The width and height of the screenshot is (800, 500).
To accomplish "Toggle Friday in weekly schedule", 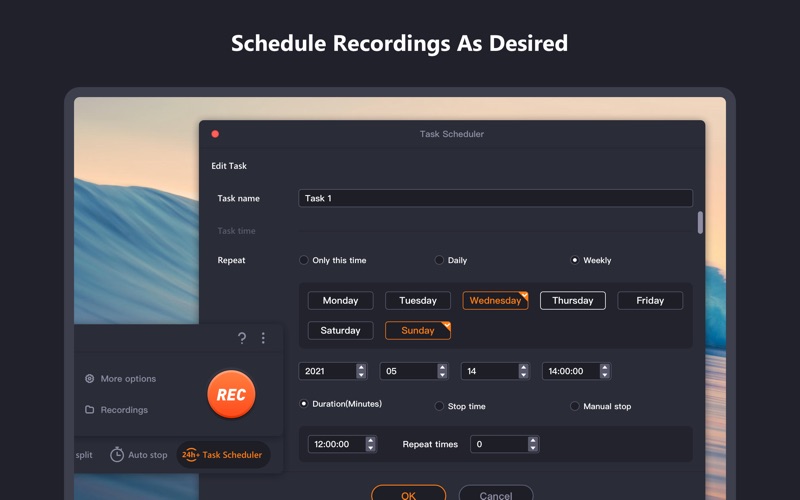I will (x=650, y=301).
